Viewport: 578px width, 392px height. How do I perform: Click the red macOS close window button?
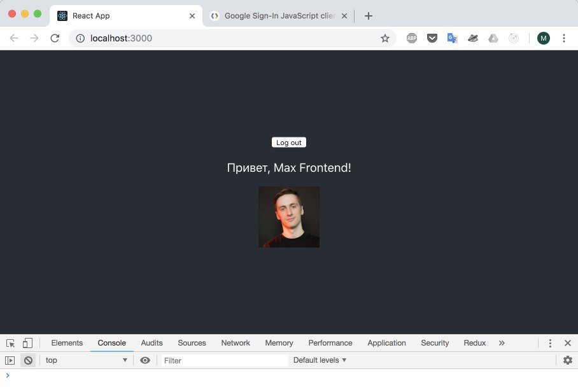pyautogui.click(x=12, y=14)
